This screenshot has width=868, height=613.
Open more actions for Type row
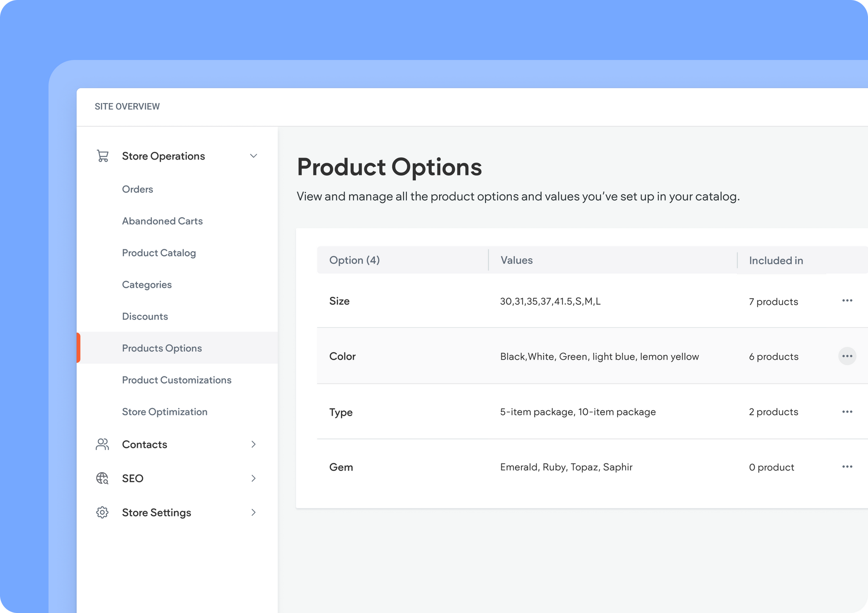click(x=847, y=412)
